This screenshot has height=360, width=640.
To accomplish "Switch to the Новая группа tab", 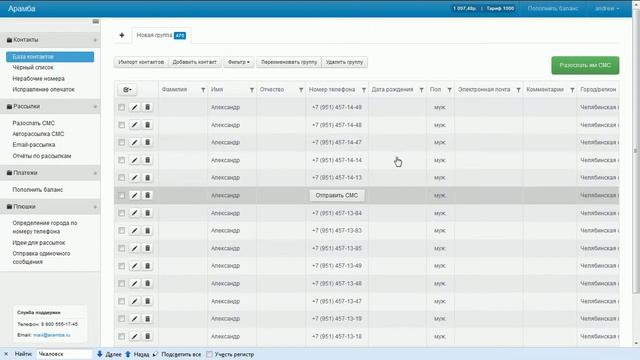I will (x=161, y=36).
